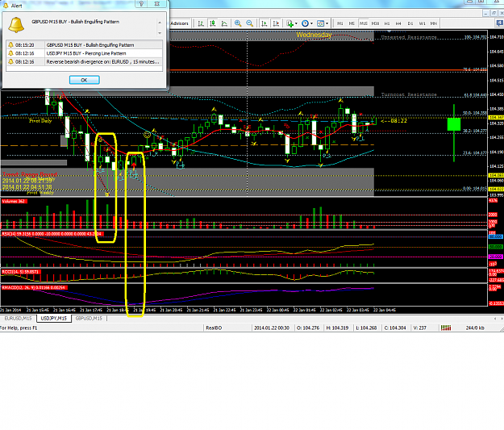Select the M1 timeframe
The height and width of the screenshot is (430, 504).
click(339, 23)
